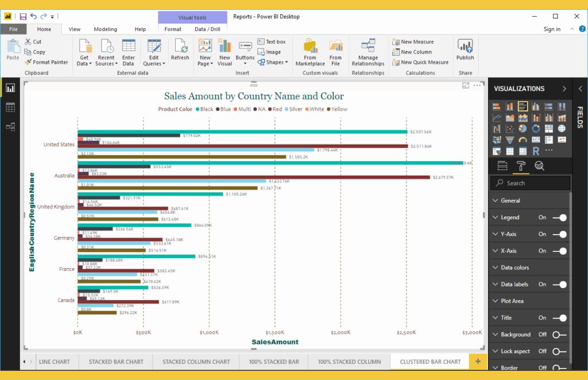Select the Treemap visualization icon
The height and width of the screenshot is (380, 588).
[549, 129]
